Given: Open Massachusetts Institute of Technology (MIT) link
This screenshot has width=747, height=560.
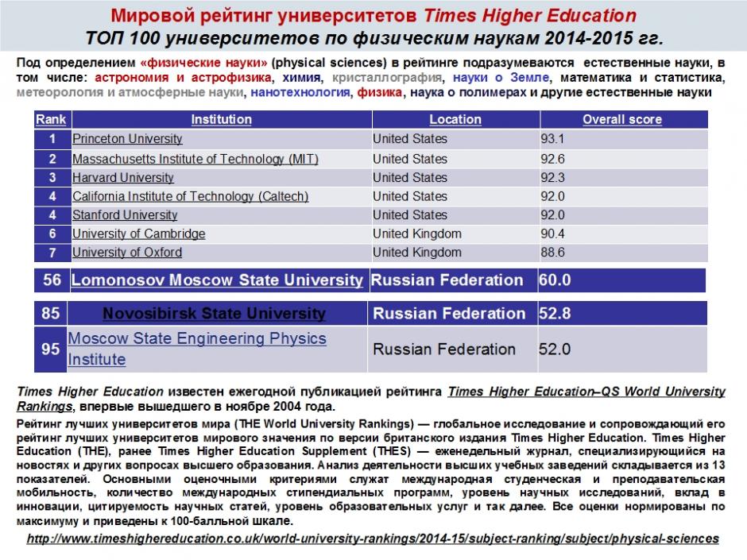Looking at the screenshot, I should tap(195, 159).
